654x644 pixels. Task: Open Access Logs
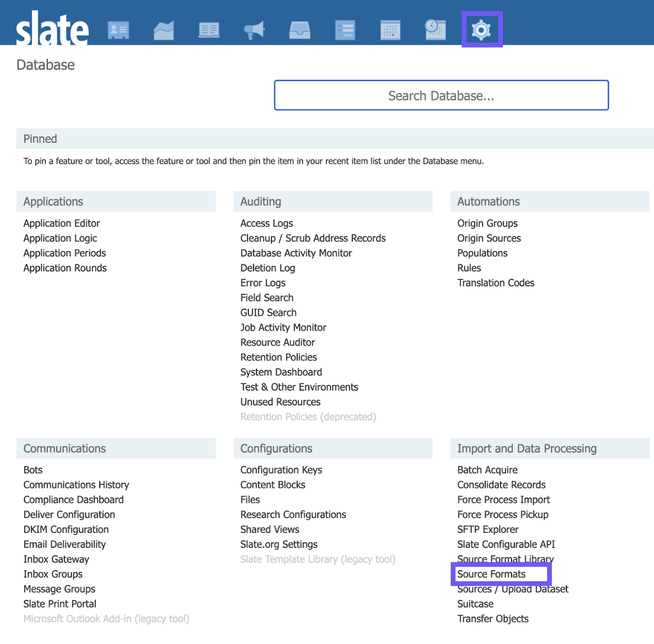pyautogui.click(x=267, y=223)
